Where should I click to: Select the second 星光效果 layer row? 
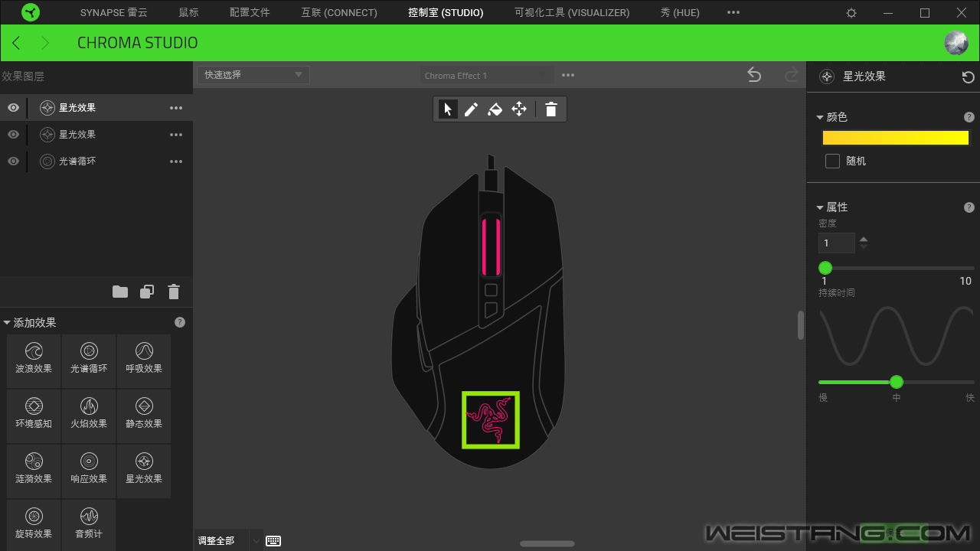[96, 135]
